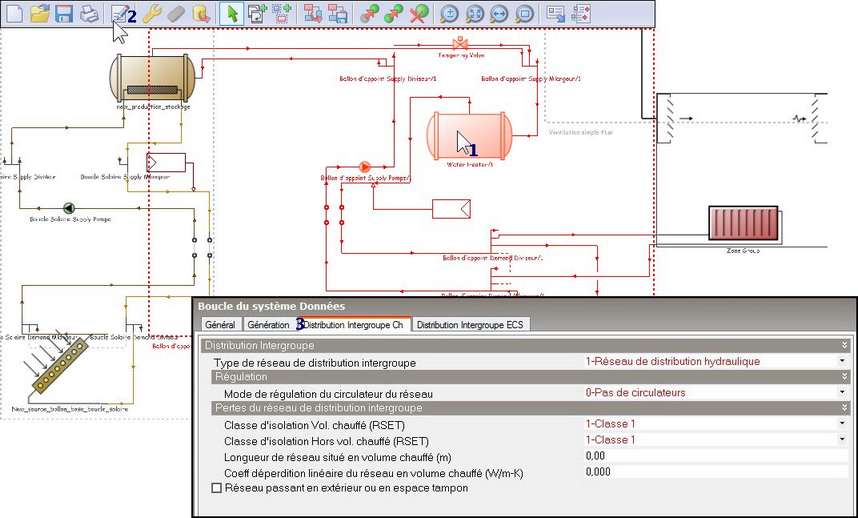The image size is (858, 518).
Task: Click the Print icon in toolbar
Action: click(x=89, y=14)
